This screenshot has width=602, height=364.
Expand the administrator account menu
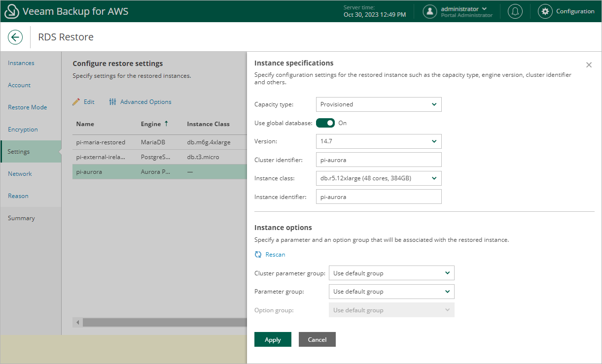(x=484, y=9)
